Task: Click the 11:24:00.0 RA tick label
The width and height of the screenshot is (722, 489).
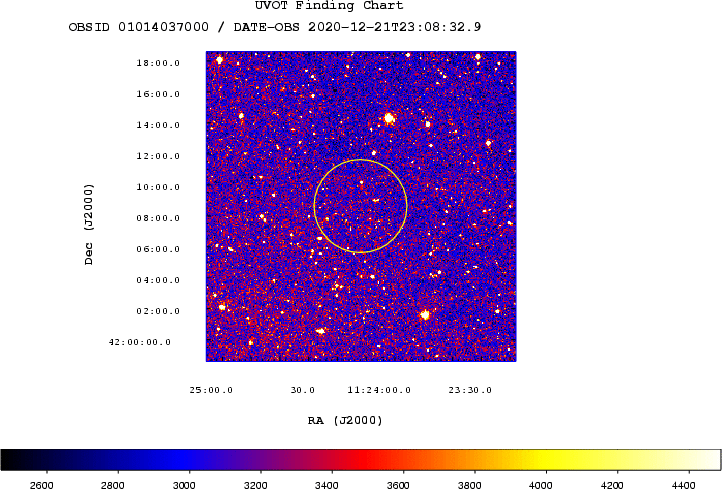Action: (379, 390)
